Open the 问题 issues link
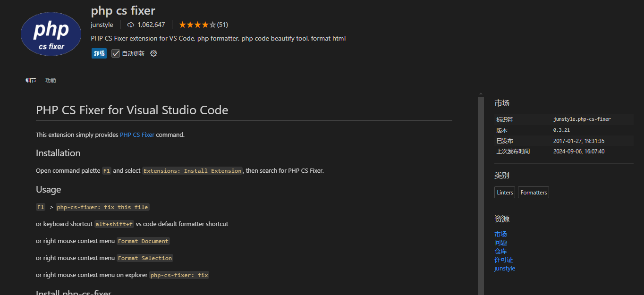Screen dimensions: 644x295 (500, 243)
